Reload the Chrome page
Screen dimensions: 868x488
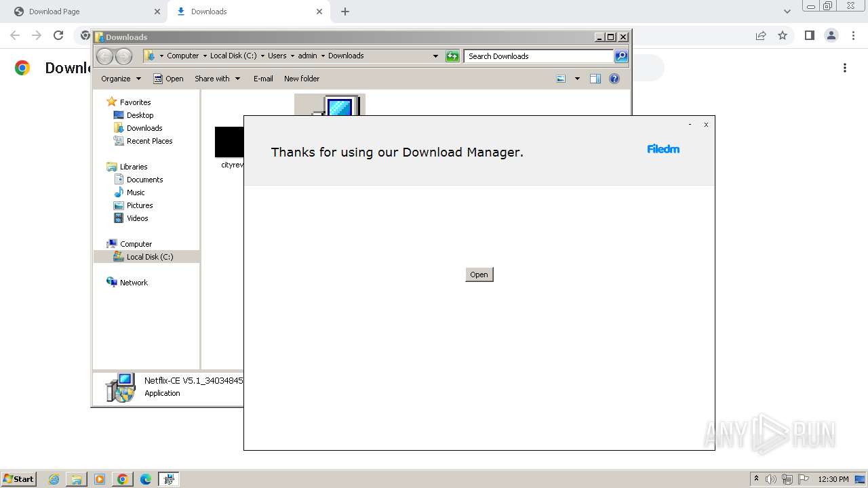pyautogui.click(x=58, y=35)
